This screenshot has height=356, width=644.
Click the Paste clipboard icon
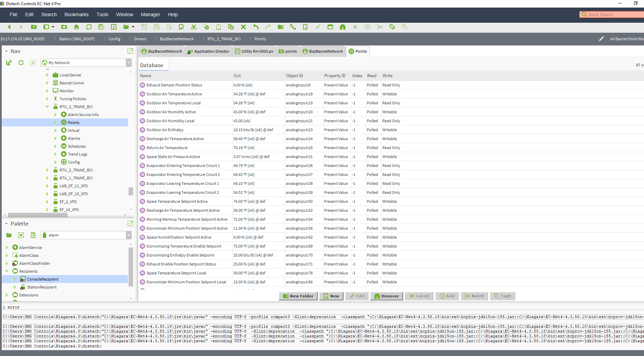[x=219, y=27]
